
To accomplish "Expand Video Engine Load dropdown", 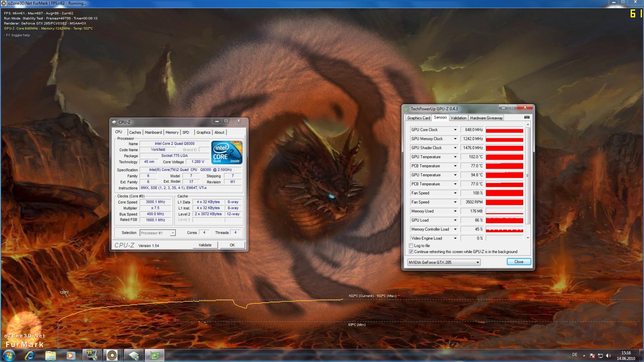I will coord(455,239).
